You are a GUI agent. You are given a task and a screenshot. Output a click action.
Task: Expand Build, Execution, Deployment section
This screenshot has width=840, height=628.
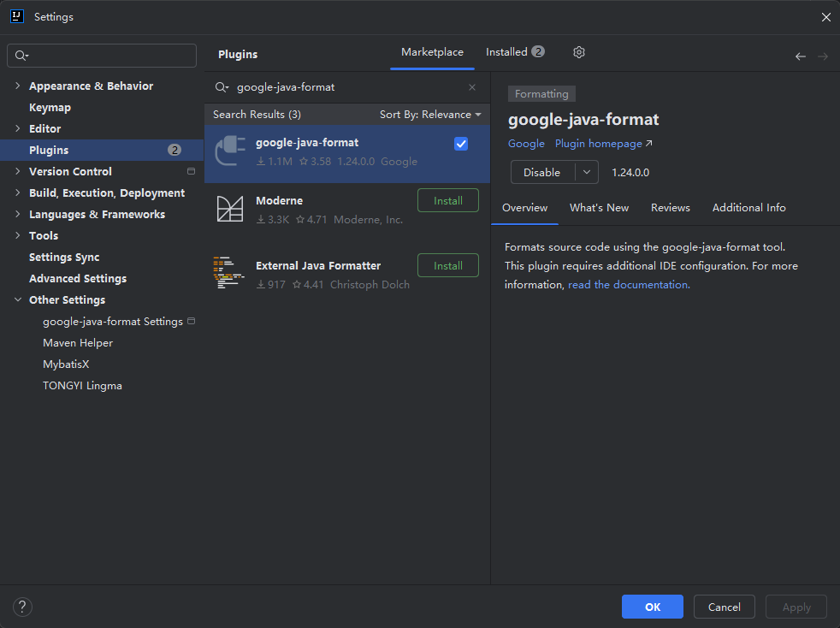point(18,193)
